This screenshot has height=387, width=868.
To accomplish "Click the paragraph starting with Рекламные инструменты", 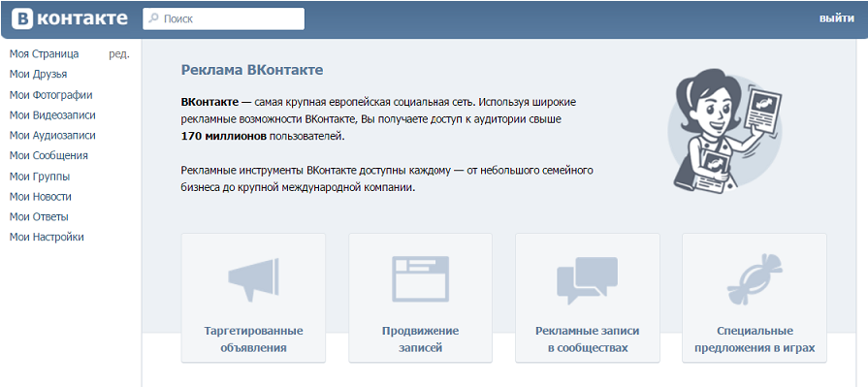I will pyautogui.click(x=388, y=178).
